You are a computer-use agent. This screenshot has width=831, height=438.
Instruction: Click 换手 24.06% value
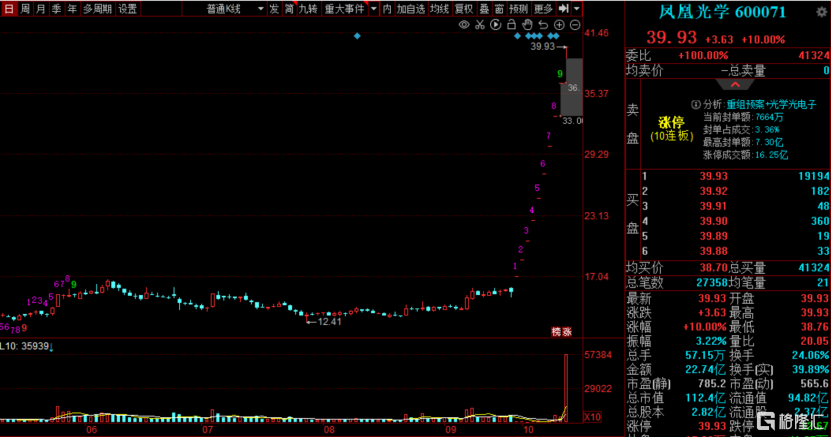pyautogui.click(x=810, y=355)
